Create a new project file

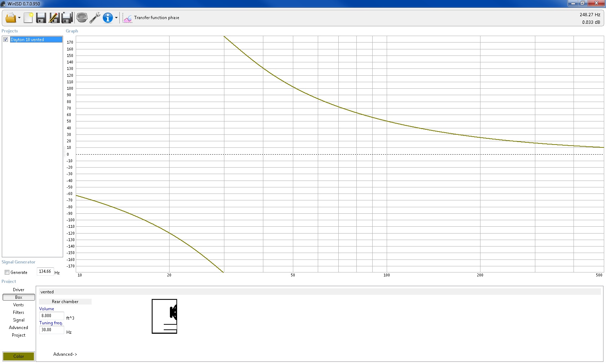[28, 18]
